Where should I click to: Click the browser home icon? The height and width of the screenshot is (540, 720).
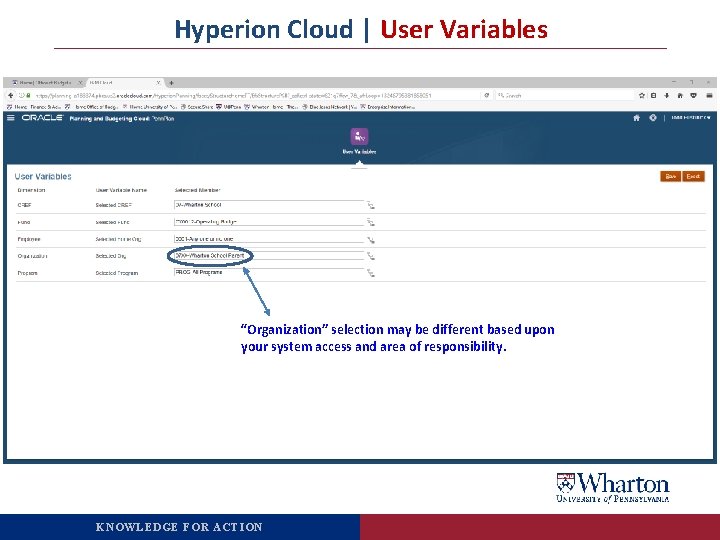point(680,96)
